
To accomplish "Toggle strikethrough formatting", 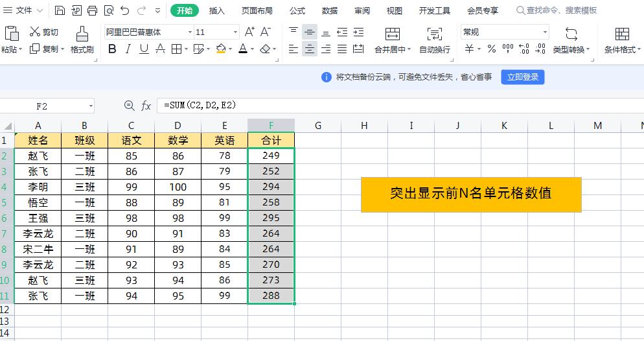I will point(160,49).
